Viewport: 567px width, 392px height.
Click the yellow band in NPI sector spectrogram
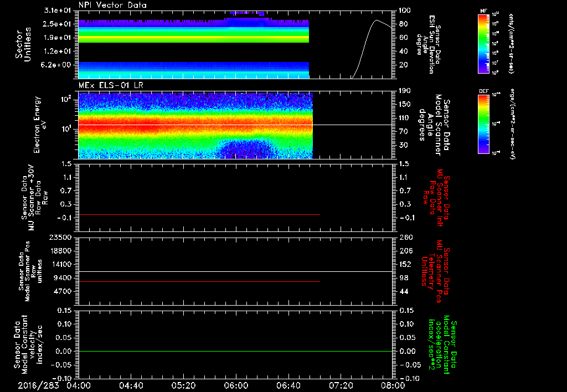tap(194, 37)
